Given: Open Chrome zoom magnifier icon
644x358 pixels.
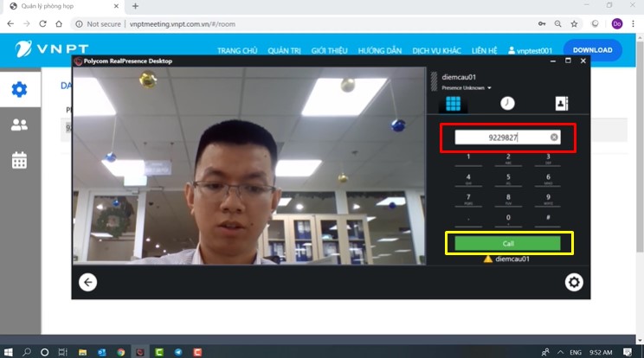Looking at the screenshot, I should tap(557, 24).
